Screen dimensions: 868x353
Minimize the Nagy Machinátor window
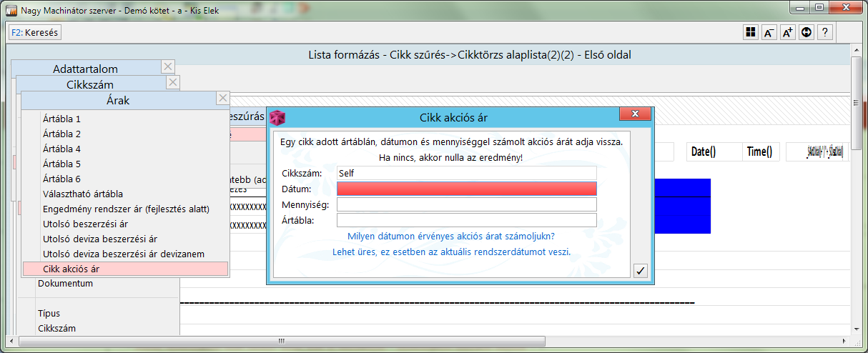[x=800, y=7]
